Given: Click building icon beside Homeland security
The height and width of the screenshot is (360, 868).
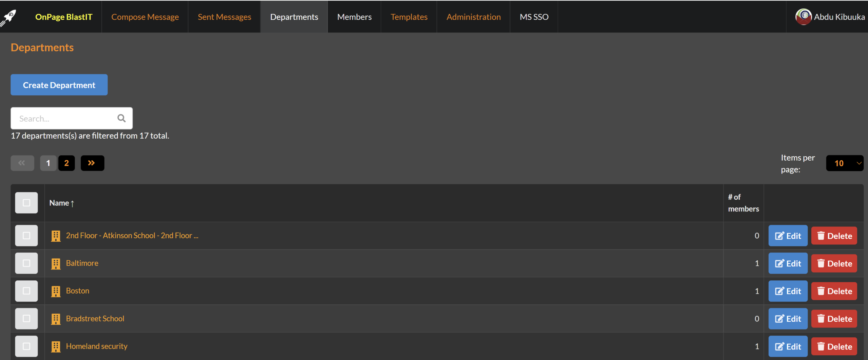Looking at the screenshot, I should (x=56, y=347).
